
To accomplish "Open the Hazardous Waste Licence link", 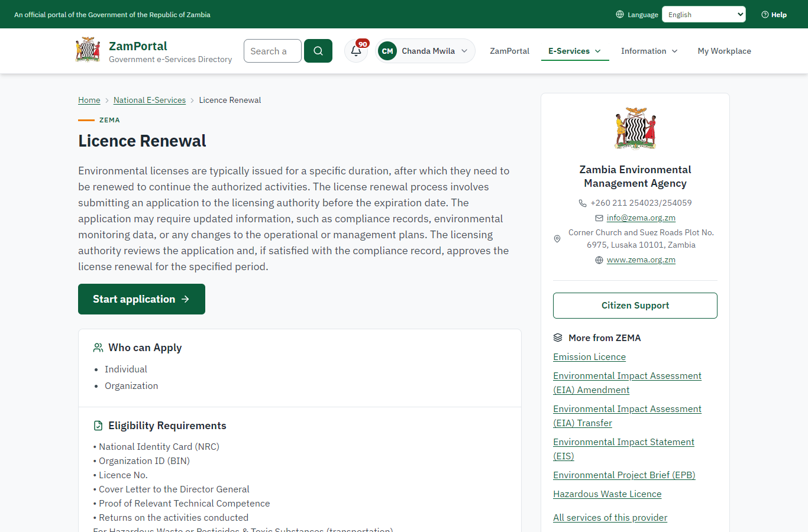I will [x=607, y=494].
